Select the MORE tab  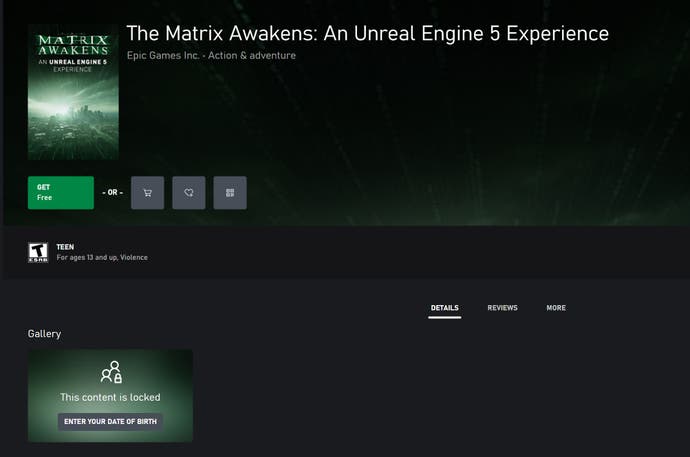[556, 308]
